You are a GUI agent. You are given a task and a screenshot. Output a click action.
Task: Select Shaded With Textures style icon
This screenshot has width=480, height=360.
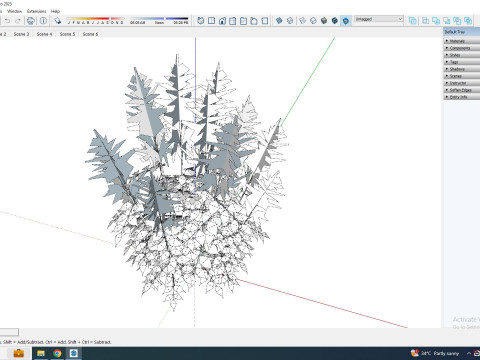335,21
